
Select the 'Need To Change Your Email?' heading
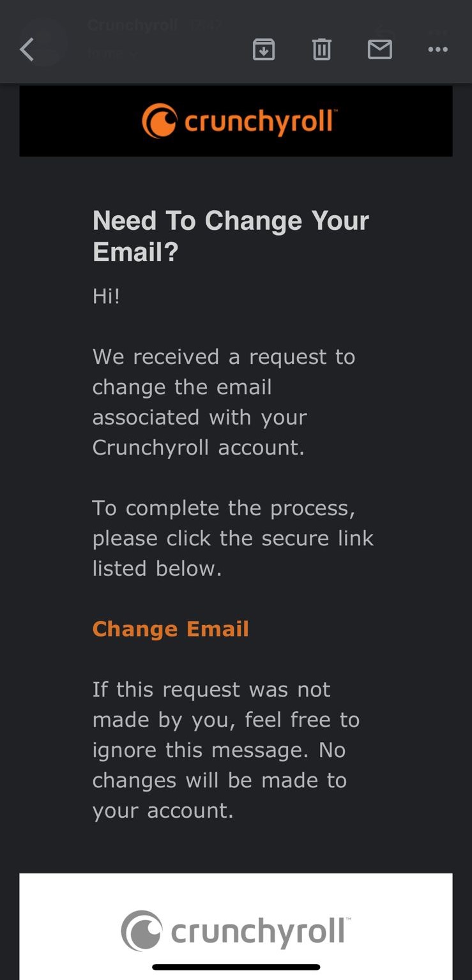coord(231,235)
